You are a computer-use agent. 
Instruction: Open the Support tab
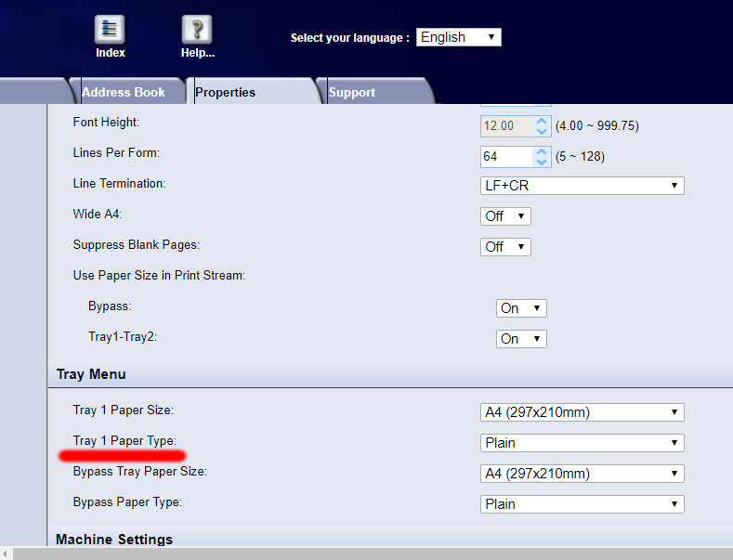[x=351, y=92]
